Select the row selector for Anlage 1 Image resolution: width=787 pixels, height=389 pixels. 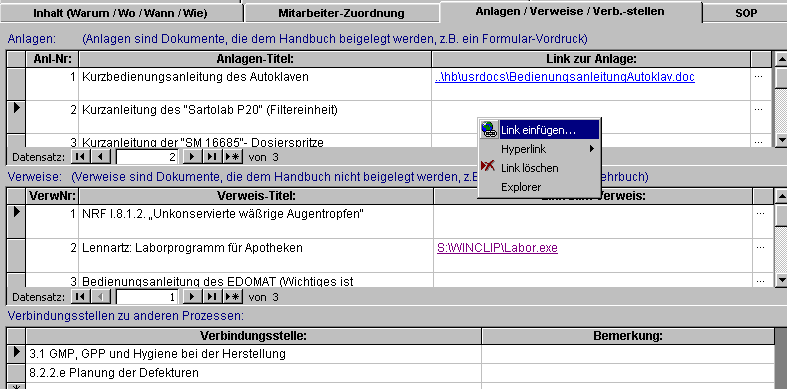click(x=16, y=84)
